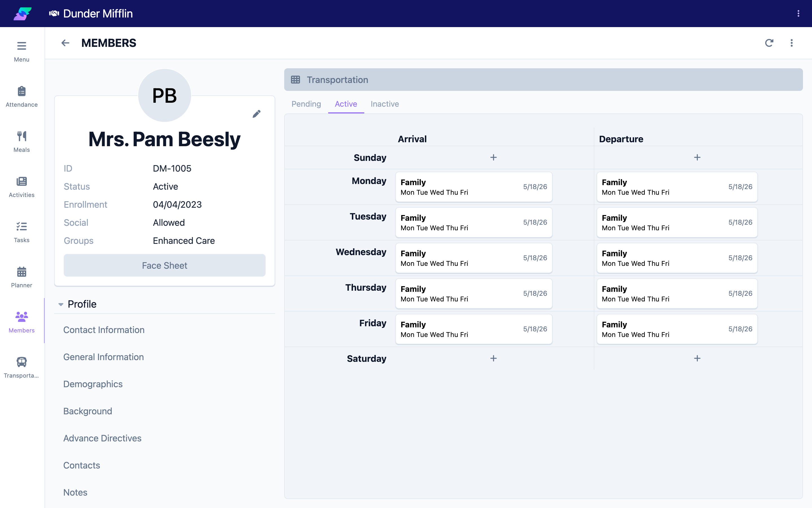This screenshot has height=508, width=812.
Task: Open the Tasks checklist icon
Action: [x=21, y=226]
